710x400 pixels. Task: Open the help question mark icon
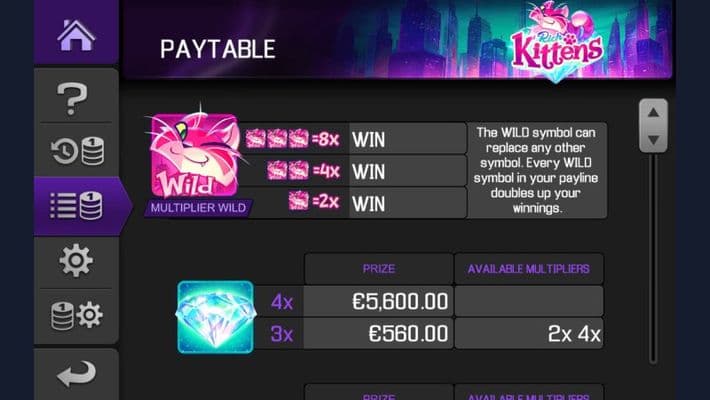pyautogui.click(x=72, y=98)
